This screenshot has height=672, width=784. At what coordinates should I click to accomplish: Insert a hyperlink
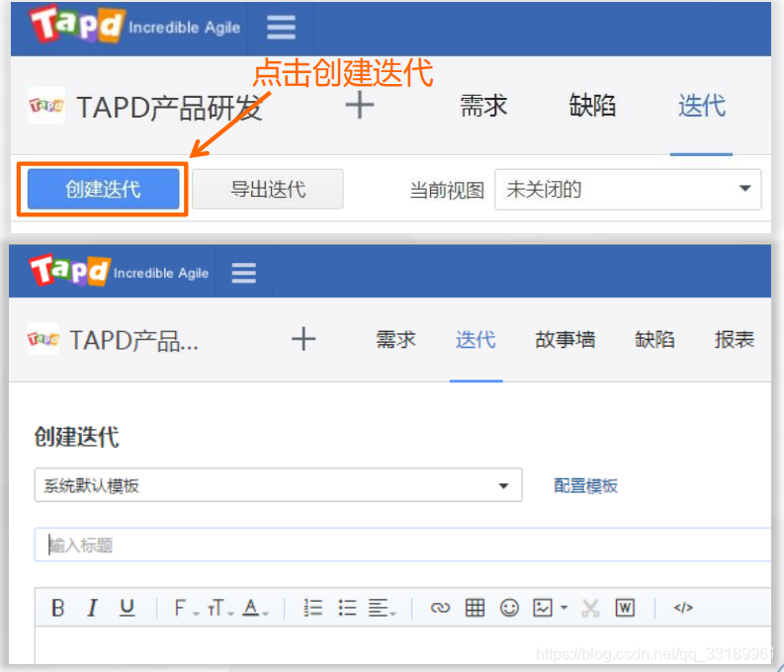tap(440, 608)
